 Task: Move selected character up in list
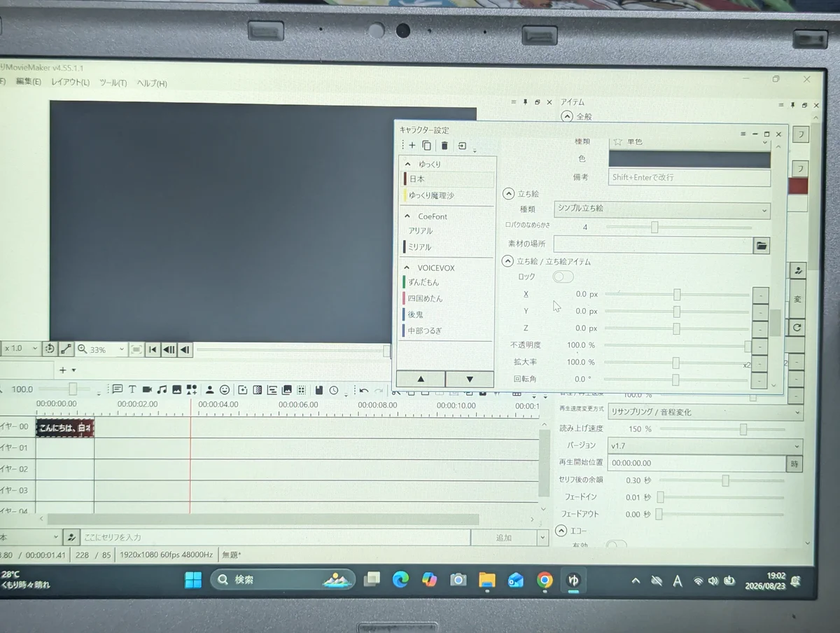point(421,379)
